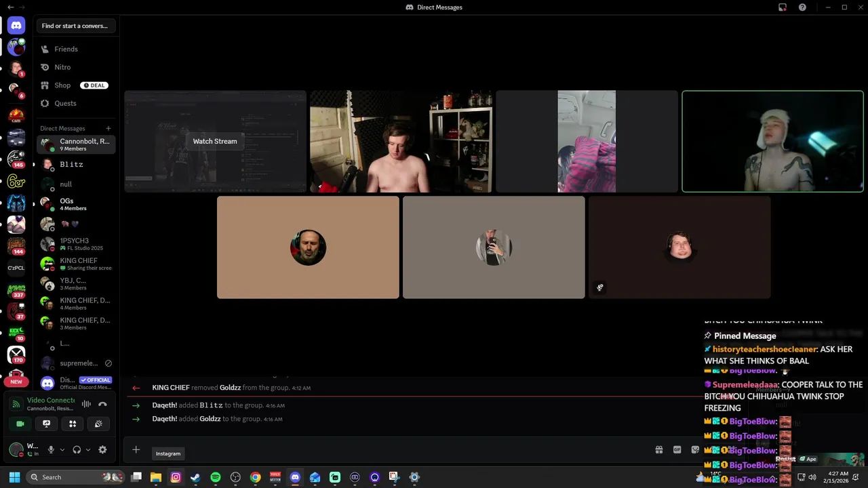Image resolution: width=868 pixels, height=488 pixels.
Task: Open the soundboard
Action: point(98,424)
